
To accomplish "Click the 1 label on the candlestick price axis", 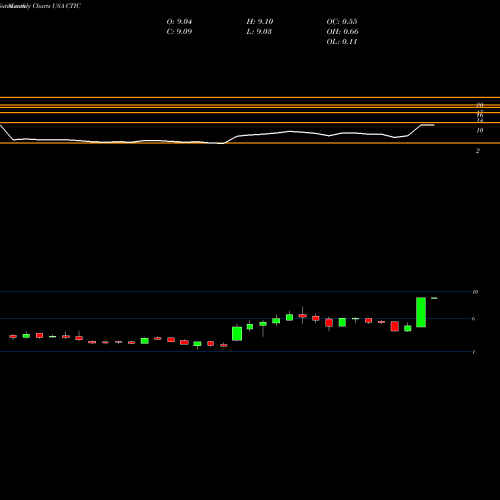I will (473, 352).
